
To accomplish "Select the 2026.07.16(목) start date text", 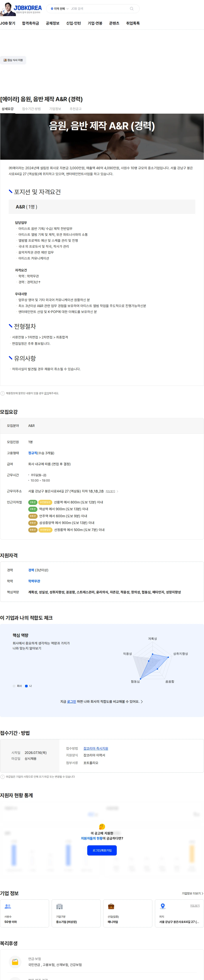I will [x=36, y=752].
